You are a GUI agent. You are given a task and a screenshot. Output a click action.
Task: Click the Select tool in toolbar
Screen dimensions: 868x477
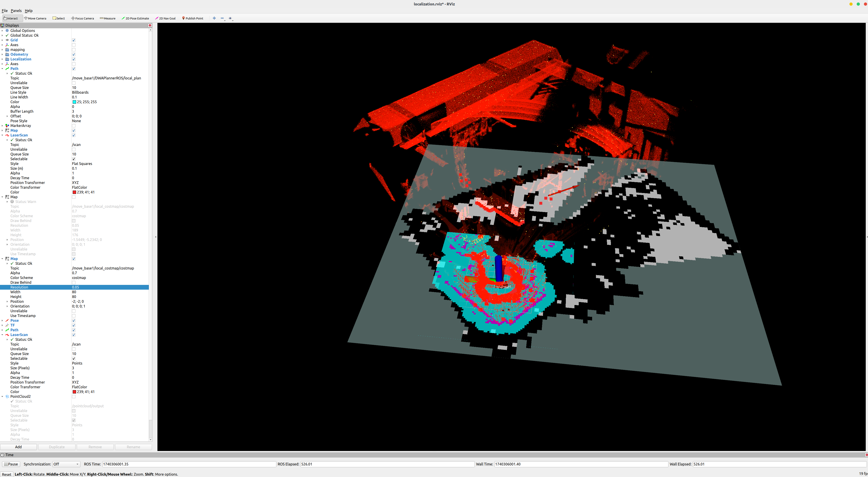59,18
